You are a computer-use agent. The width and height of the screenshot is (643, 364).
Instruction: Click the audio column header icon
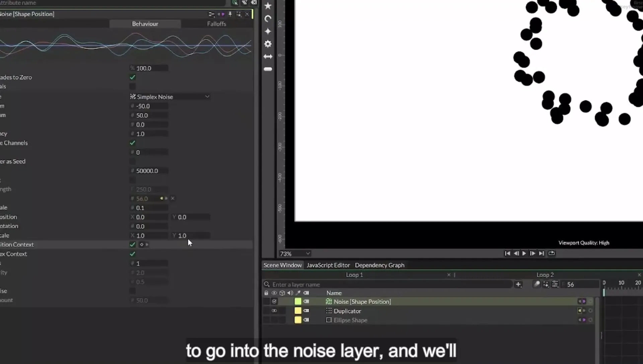pyautogui.click(x=290, y=293)
